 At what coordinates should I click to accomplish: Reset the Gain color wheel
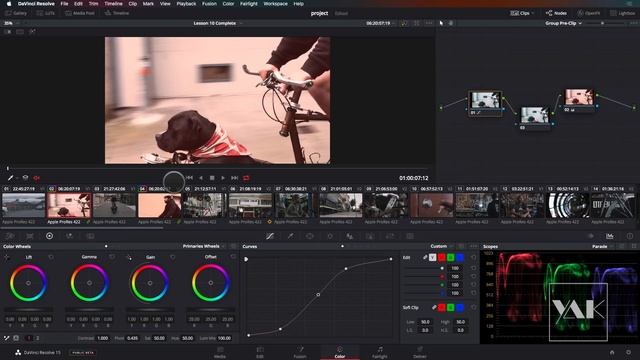tap(173, 257)
